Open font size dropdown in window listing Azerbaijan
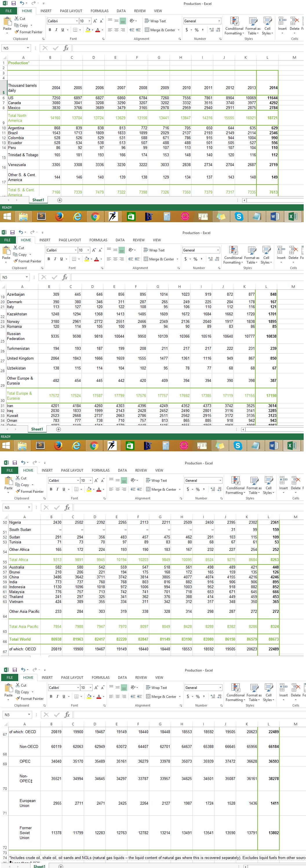The height and width of the screenshot is (868, 306). pyautogui.click(x=88, y=250)
